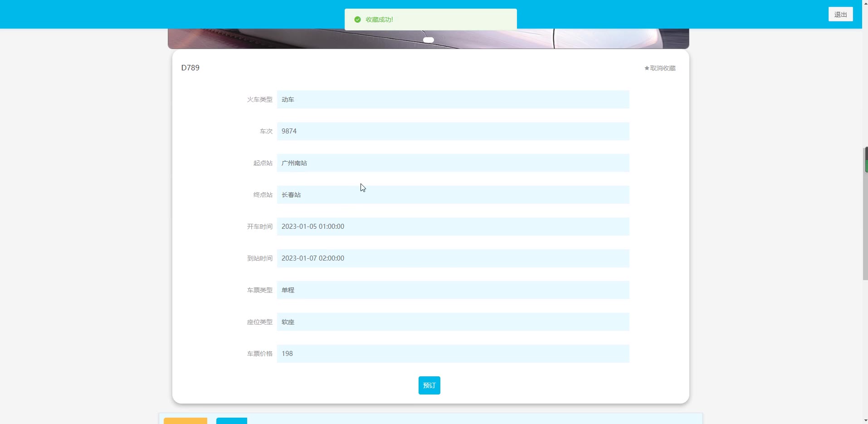Screen dimensions: 868x424
Task: Click the 开车时间 field 2023-01-05 01:00:00
Action: [453, 227]
